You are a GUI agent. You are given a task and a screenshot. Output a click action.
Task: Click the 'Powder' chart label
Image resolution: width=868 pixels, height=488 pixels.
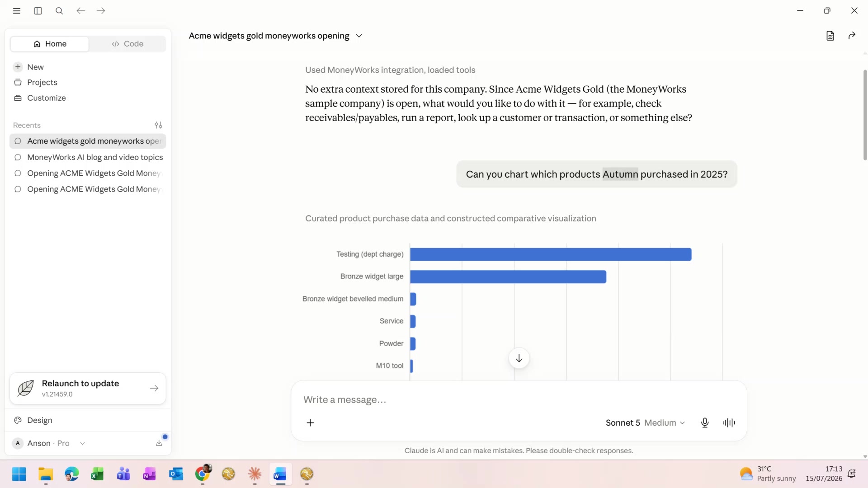[392, 344]
